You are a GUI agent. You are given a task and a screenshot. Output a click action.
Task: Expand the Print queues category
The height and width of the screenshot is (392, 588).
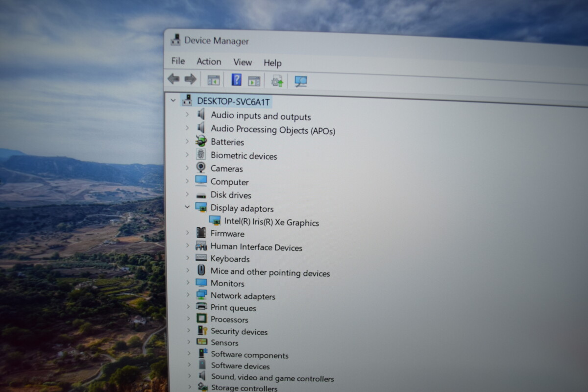point(187,307)
